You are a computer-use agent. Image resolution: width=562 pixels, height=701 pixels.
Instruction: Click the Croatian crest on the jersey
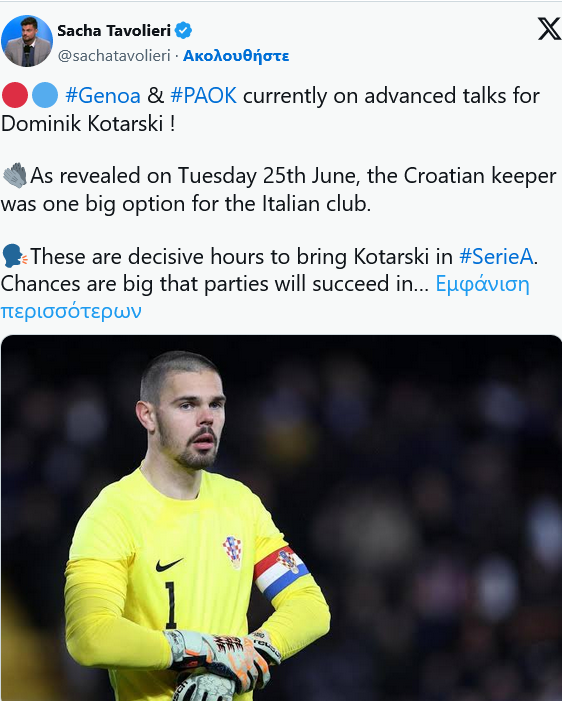[x=232, y=552]
